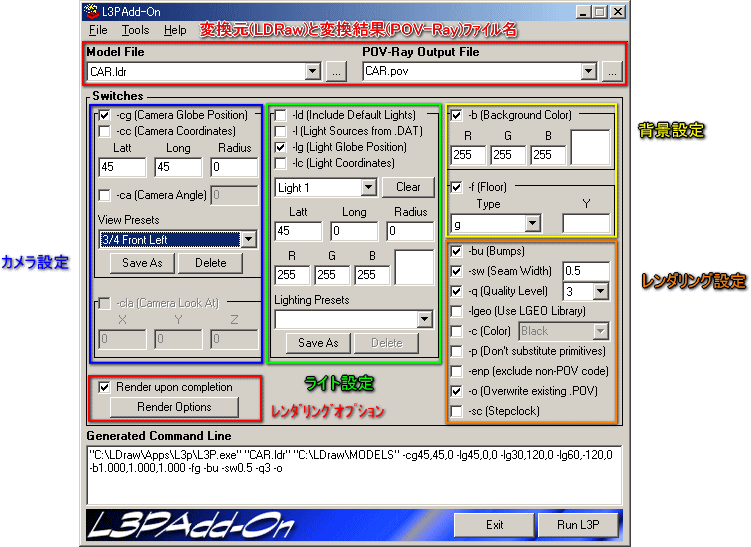The height and width of the screenshot is (547, 751).
Task: Close the L3PAdd-On window
Action: pyautogui.click(x=618, y=11)
